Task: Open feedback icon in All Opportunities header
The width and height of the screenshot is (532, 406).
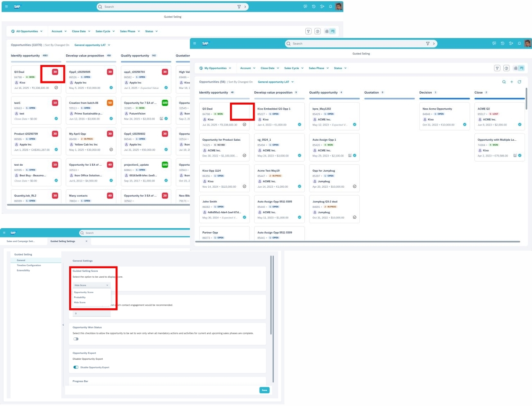Action: (305, 7)
